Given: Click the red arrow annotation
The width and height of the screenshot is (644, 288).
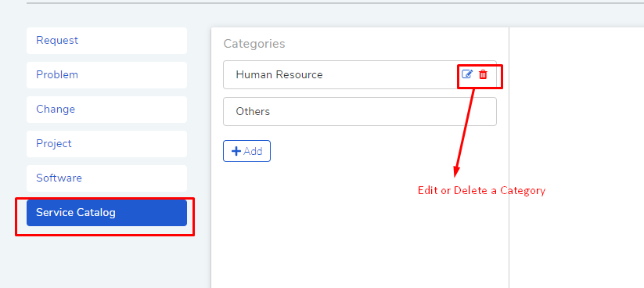Looking at the screenshot, I should click(465, 133).
